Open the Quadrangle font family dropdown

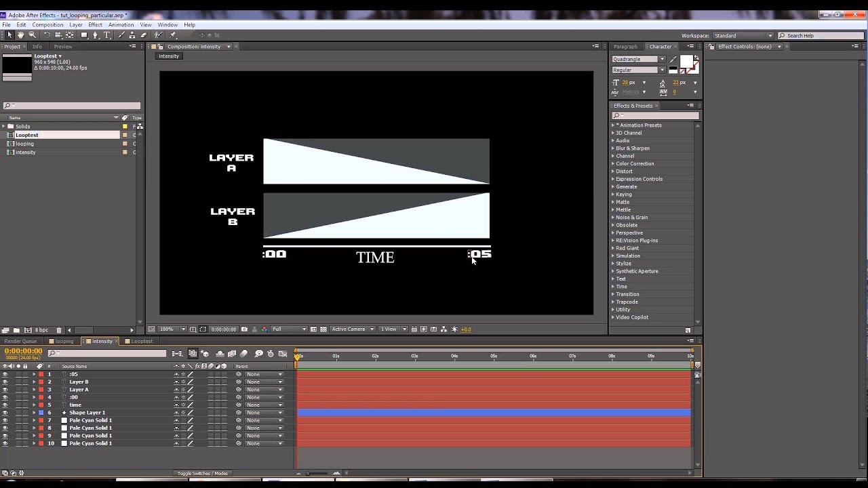click(639, 59)
